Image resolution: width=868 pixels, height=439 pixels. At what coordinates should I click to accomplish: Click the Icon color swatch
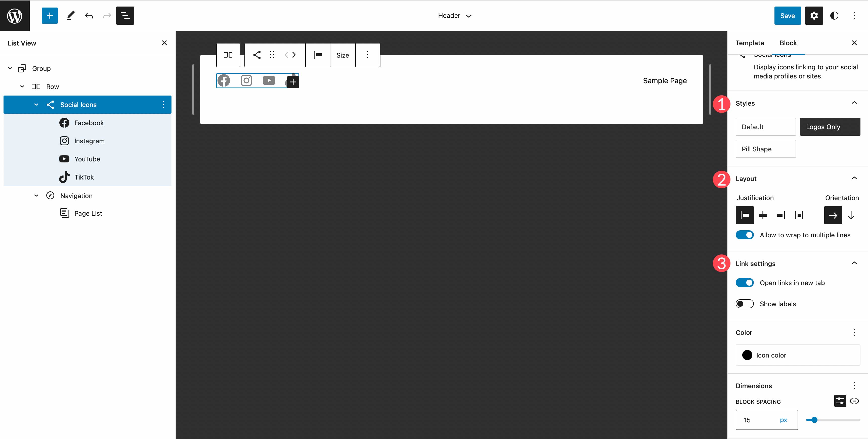click(x=747, y=355)
